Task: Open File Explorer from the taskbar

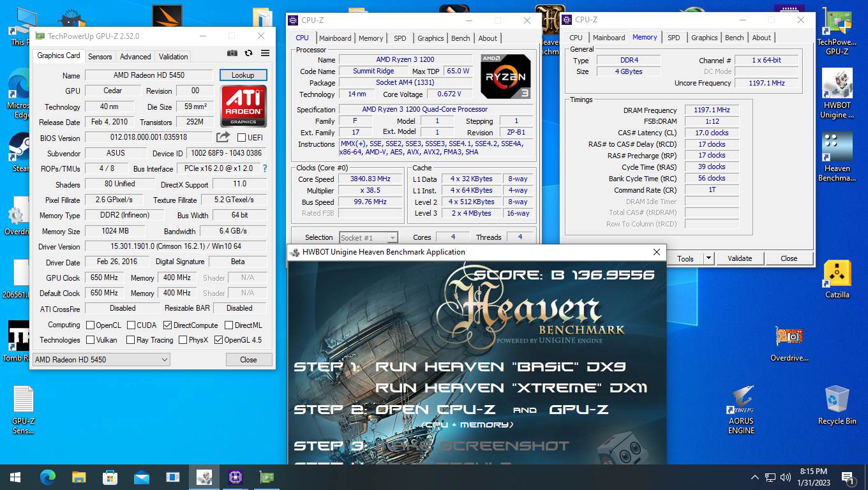Action: click(79, 477)
